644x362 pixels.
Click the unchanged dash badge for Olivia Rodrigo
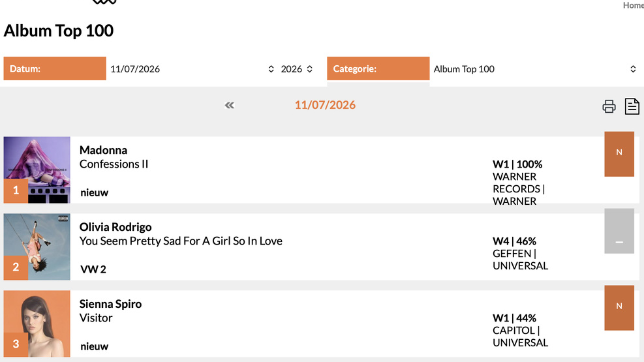click(619, 231)
